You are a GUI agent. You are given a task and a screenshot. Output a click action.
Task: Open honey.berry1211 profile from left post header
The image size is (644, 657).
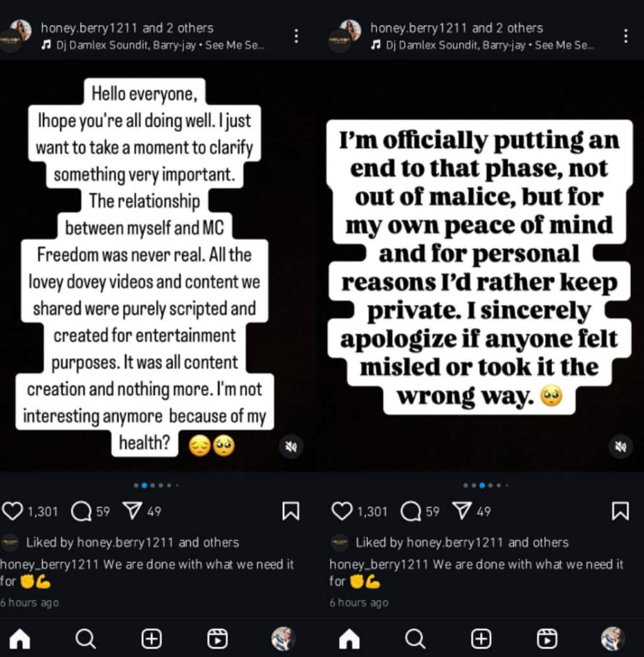tap(89, 28)
